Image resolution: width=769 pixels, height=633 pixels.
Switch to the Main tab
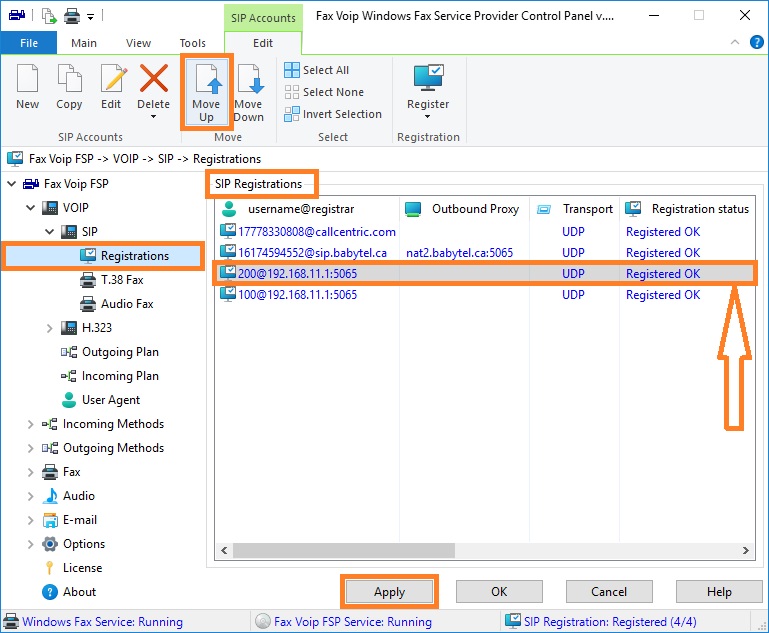click(x=84, y=43)
